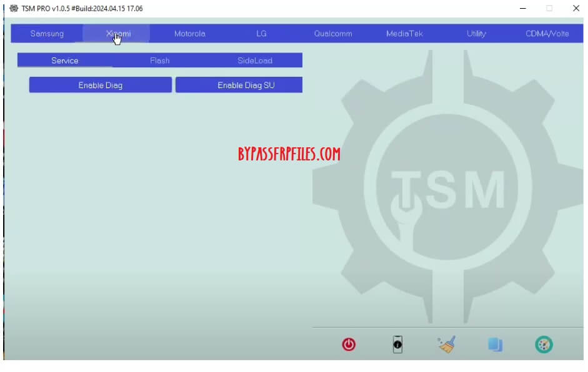Open the theme color palette icon
Image resolution: width=588 pixels, height=372 pixels.
click(x=544, y=344)
